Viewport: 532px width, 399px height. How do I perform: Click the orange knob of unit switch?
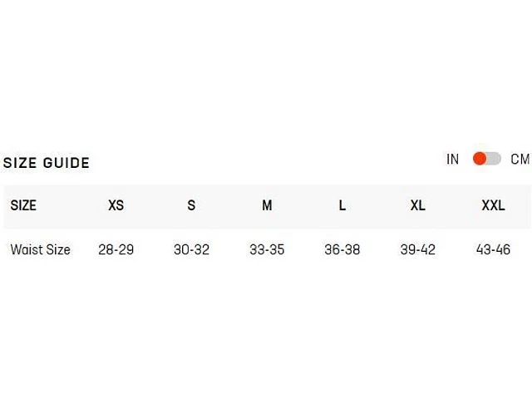480,159
